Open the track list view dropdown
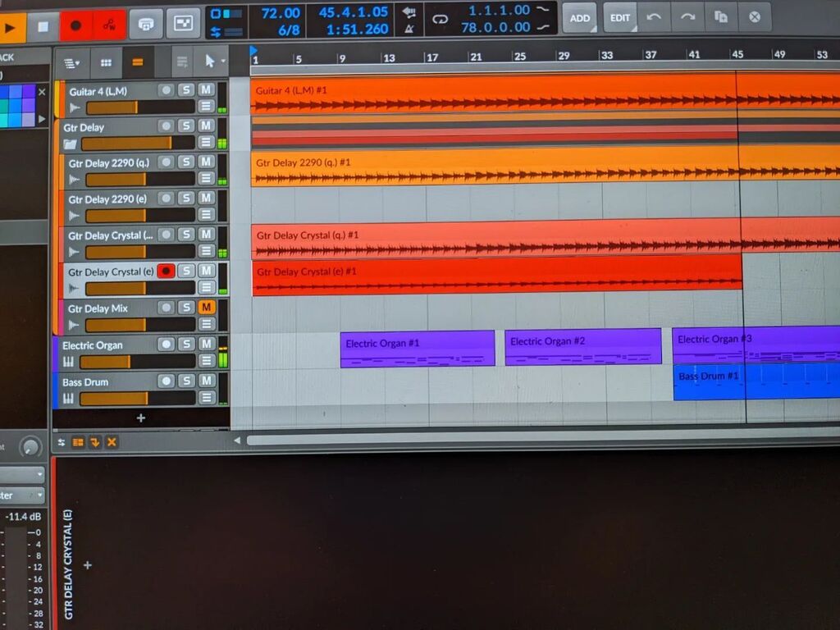This screenshot has height=630, width=840. (x=72, y=63)
